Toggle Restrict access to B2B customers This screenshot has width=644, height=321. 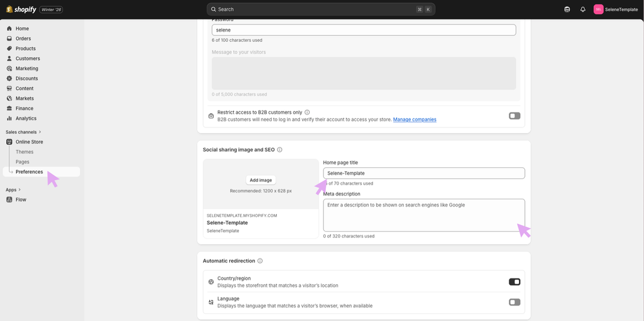pyautogui.click(x=514, y=116)
